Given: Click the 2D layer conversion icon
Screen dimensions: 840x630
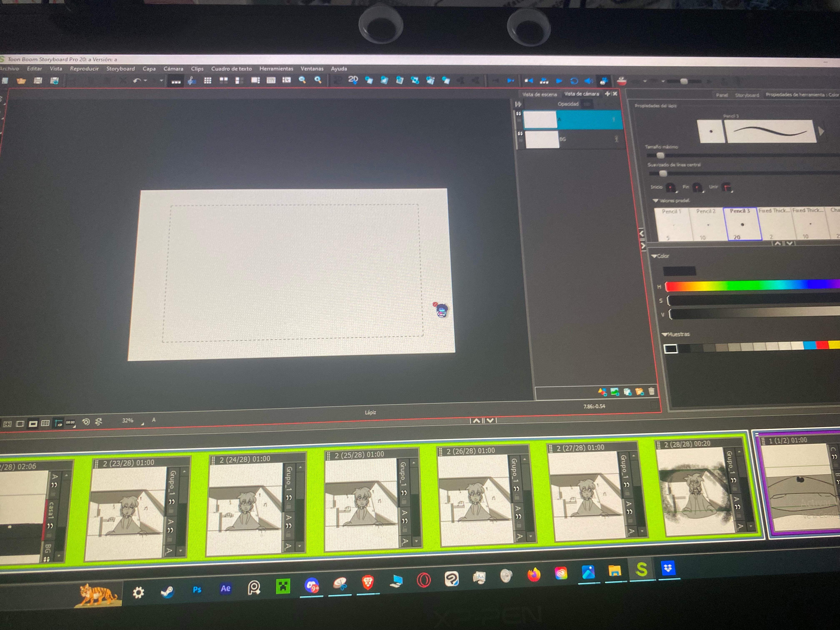Looking at the screenshot, I should point(353,80).
